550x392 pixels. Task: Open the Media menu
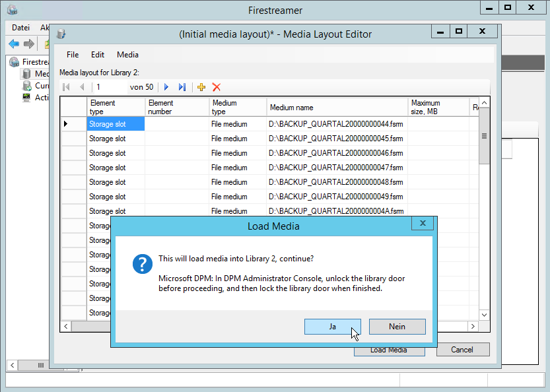click(x=127, y=55)
